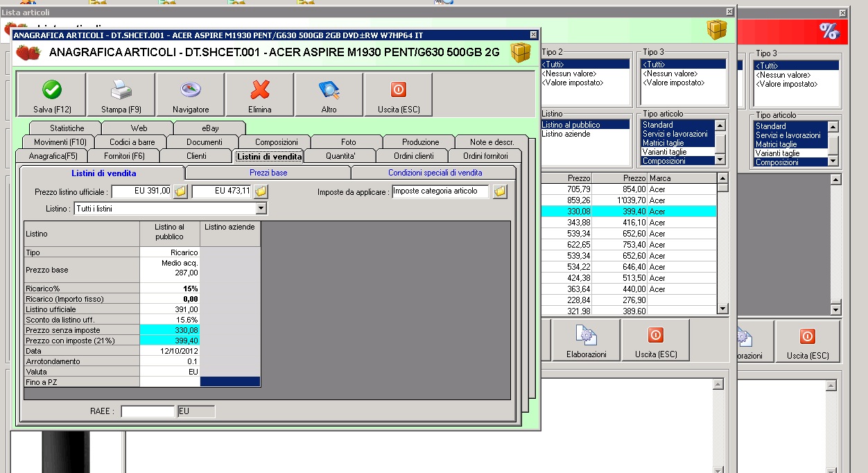The width and height of the screenshot is (868, 473).
Task: Open the Codici a barre tab
Action: pyautogui.click(x=132, y=142)
